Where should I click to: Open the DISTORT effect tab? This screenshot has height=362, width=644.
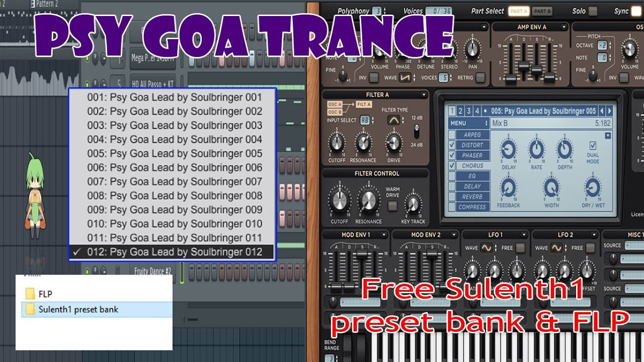pos(472,145)
